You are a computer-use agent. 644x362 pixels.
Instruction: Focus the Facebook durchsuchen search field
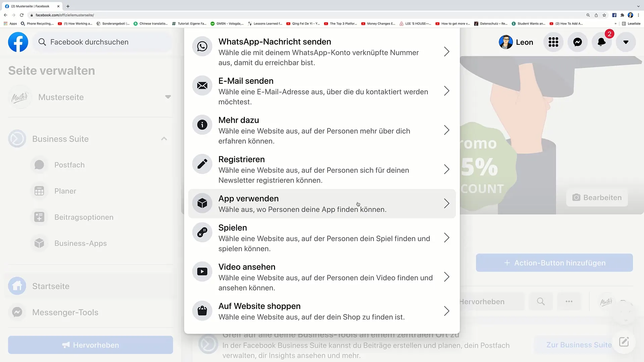[103, 42]
